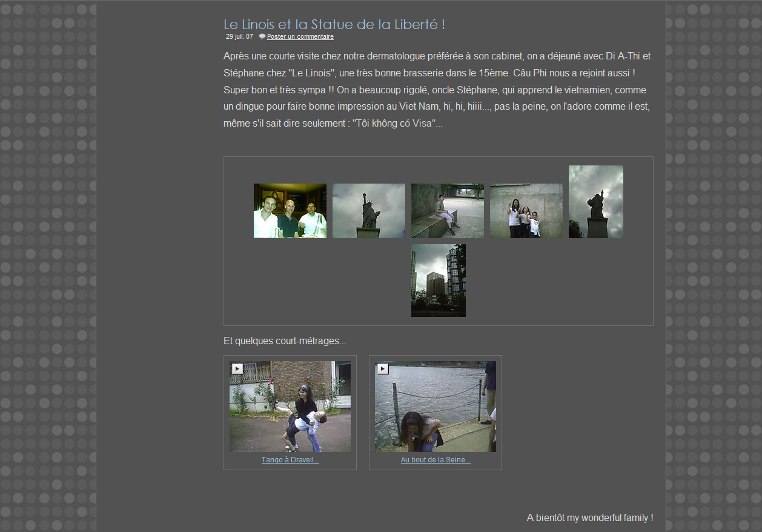Viewport: 762px width, 532px height.
Task: Open the tall portrait Statue of Liberty photo
Action: (596, 202)
